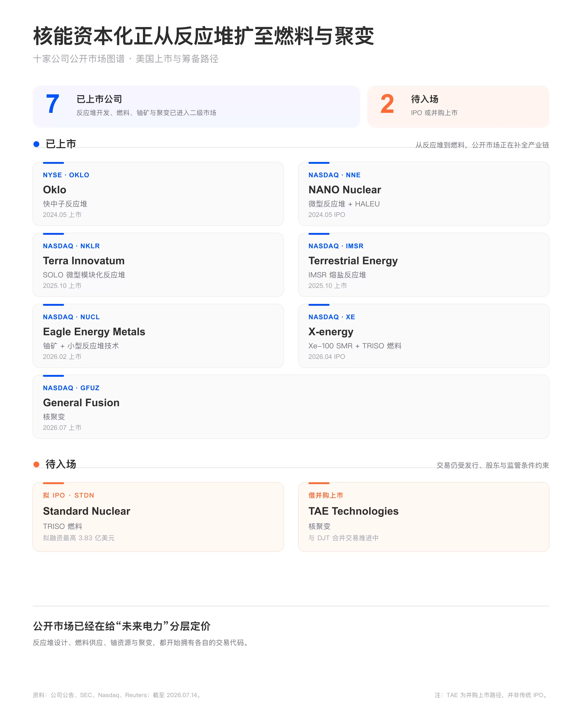Click the subtitle 十家公司公开市场图谱
This screenshot has width=582, height=728.
point(79,59)
